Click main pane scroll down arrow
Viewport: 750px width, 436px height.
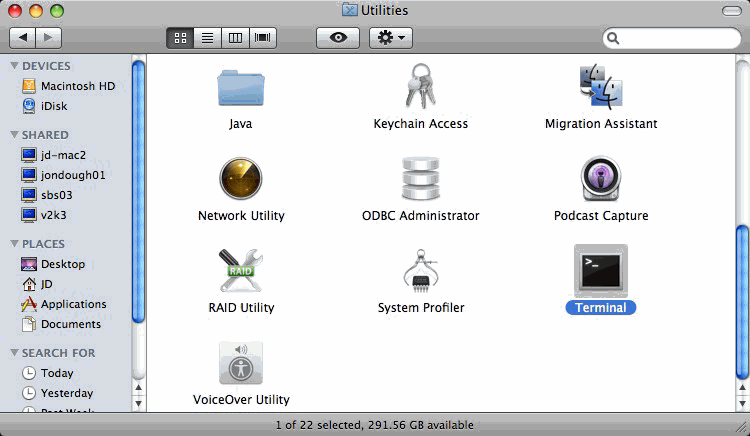(742, 403)
